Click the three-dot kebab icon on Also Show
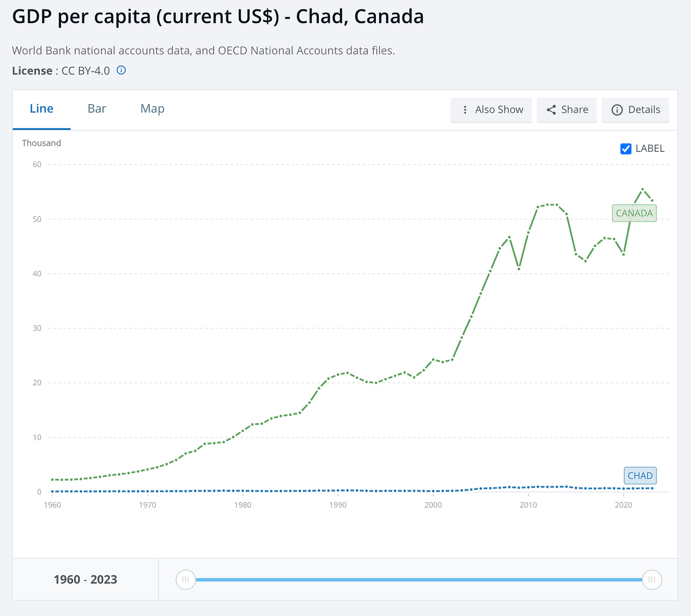This screenshot has height=616, width=691. [465, 110]
